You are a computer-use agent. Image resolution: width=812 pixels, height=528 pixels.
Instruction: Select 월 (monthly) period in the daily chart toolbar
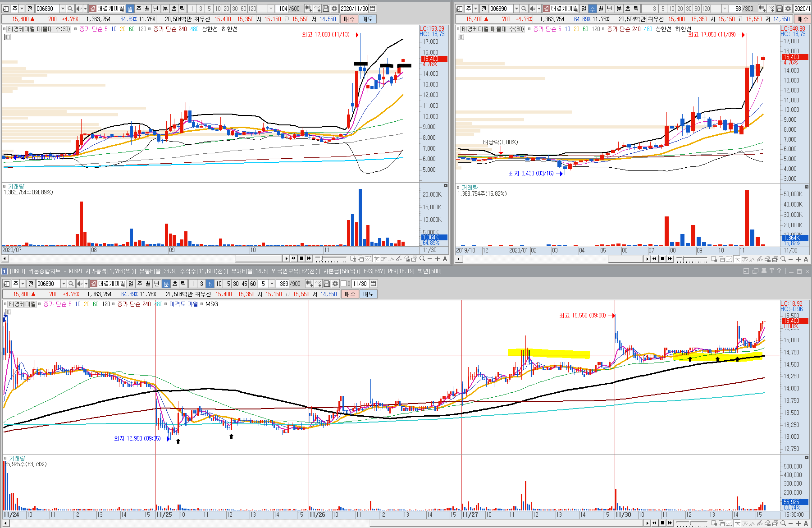(x=147, y=9)
